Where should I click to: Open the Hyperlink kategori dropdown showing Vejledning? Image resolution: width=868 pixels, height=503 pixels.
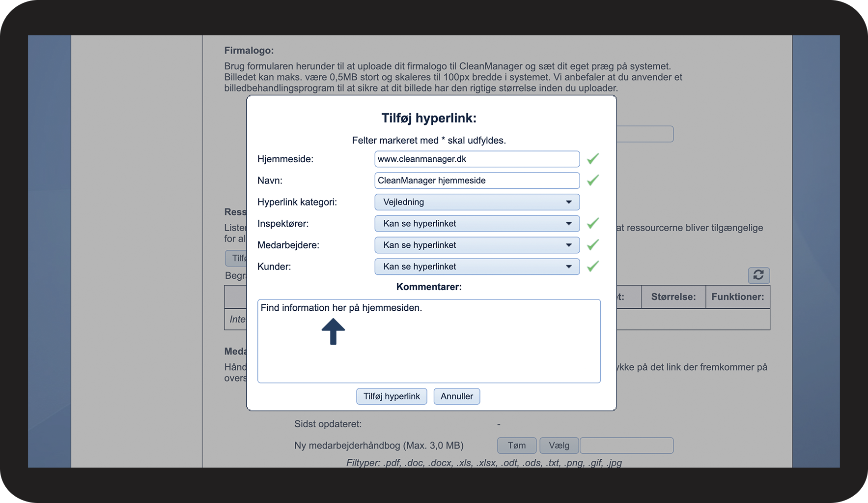[x=477, y=202]
